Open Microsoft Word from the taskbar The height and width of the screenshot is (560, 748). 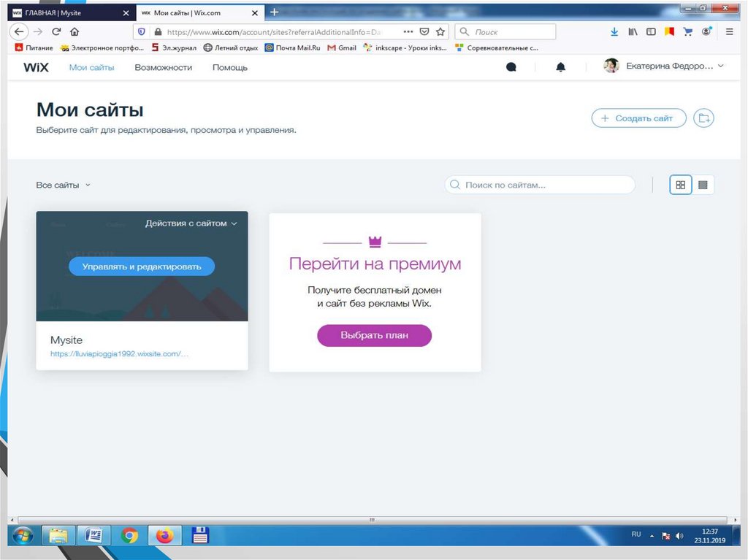[x=94, y=536]
